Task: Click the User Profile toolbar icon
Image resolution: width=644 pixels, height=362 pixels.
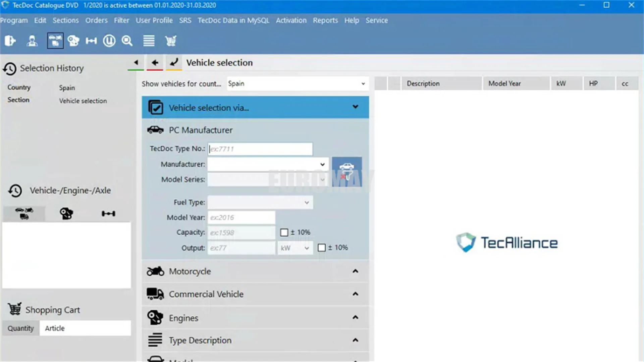Action: click(x=32, y=40)
